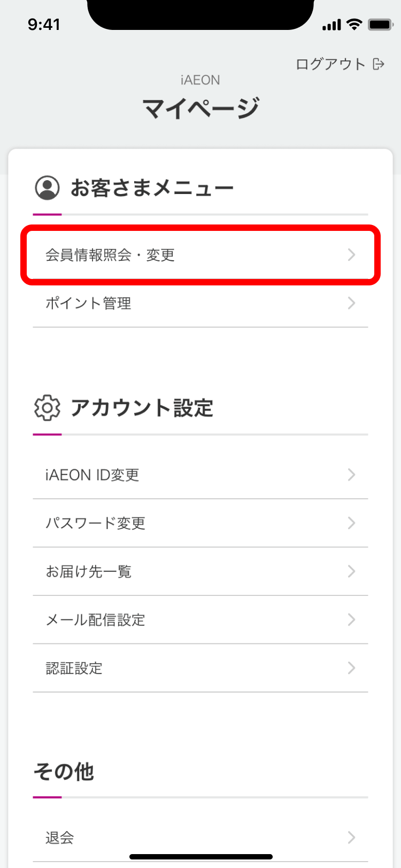Log out via the ログアウト link
401x868 pixels.
[x=330, y=64]
